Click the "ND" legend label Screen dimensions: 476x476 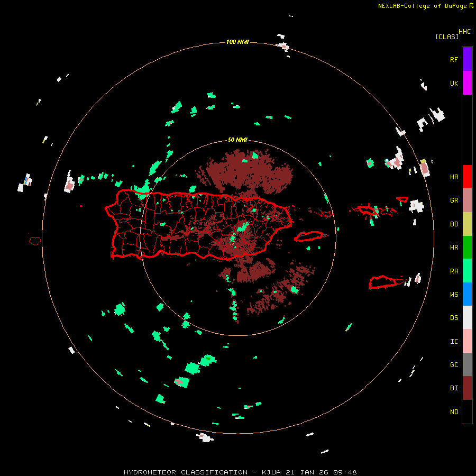(x=454, y=412)
